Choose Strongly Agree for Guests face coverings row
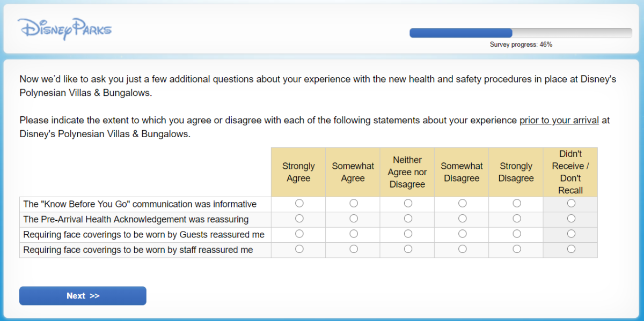Viewport: 644px width, 321px height. [299, 234]
